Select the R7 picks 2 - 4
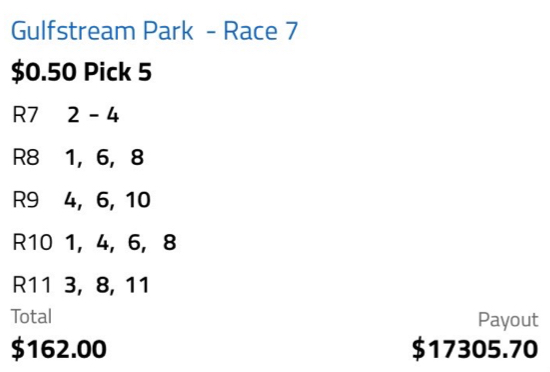Viewport: 550px width, 372px height. click(93, 115)
